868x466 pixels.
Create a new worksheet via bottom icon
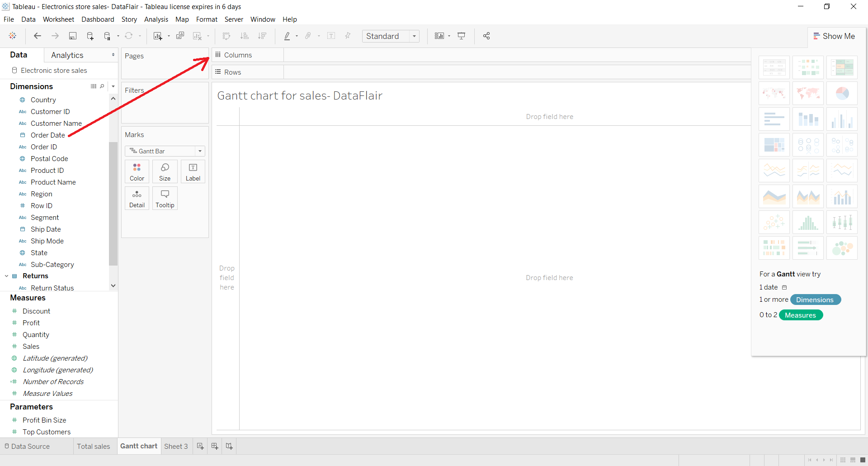(200, 446)
